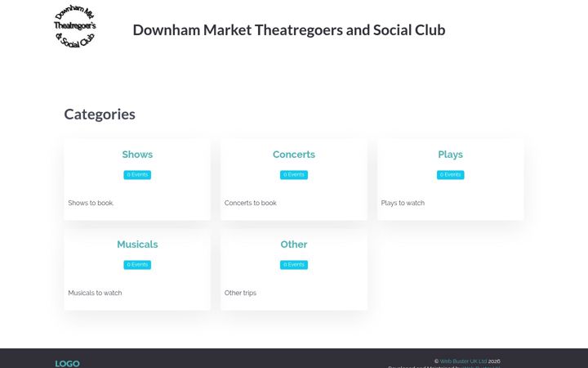Click the Shows 0 Events badge
The image size is (588, 368).
coord(137,175)
